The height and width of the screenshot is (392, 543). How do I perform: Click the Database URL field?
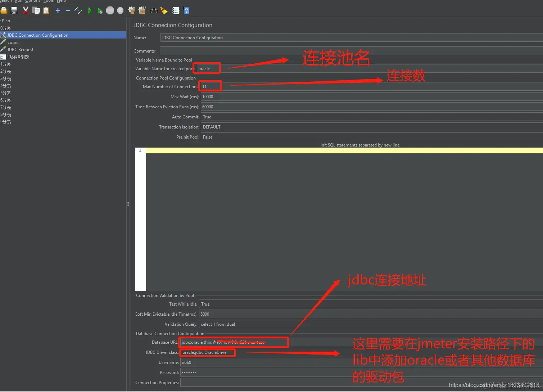pos(362,342)
